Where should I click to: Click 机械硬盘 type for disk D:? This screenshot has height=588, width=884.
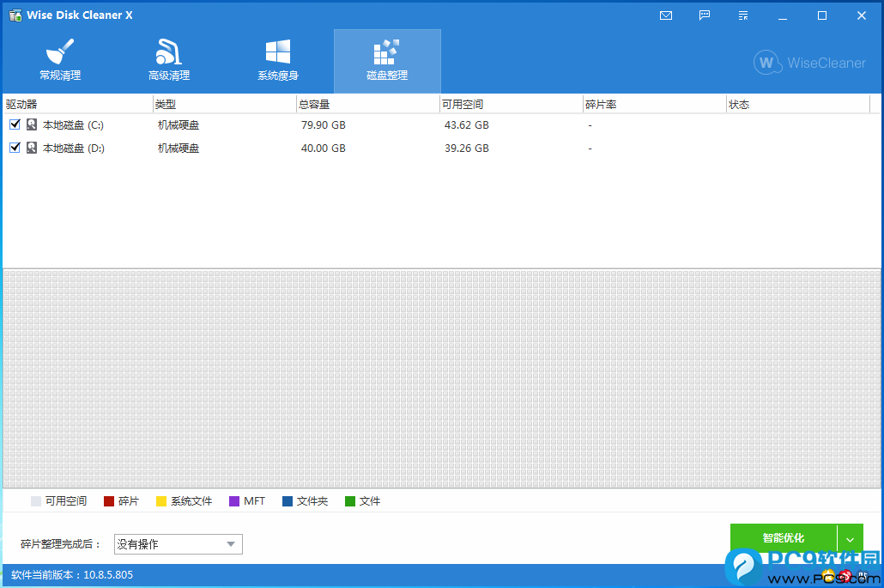coord(179,149)
